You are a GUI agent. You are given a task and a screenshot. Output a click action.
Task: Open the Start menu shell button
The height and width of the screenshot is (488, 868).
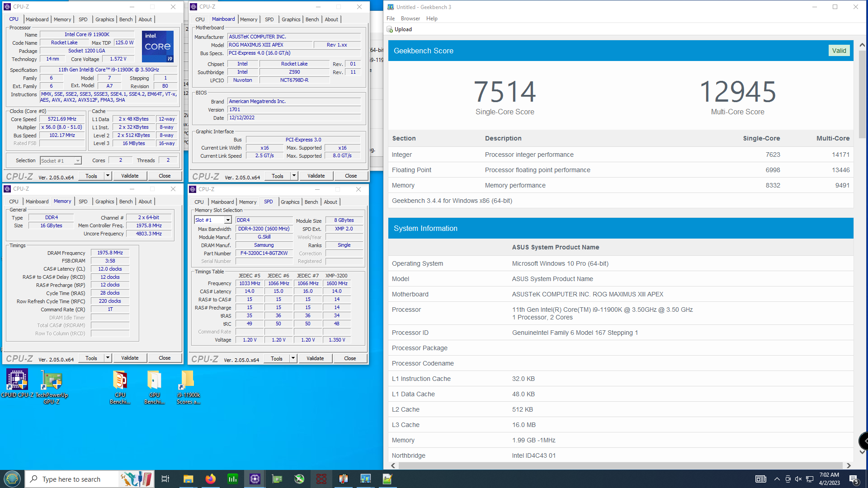coord(12,479)
